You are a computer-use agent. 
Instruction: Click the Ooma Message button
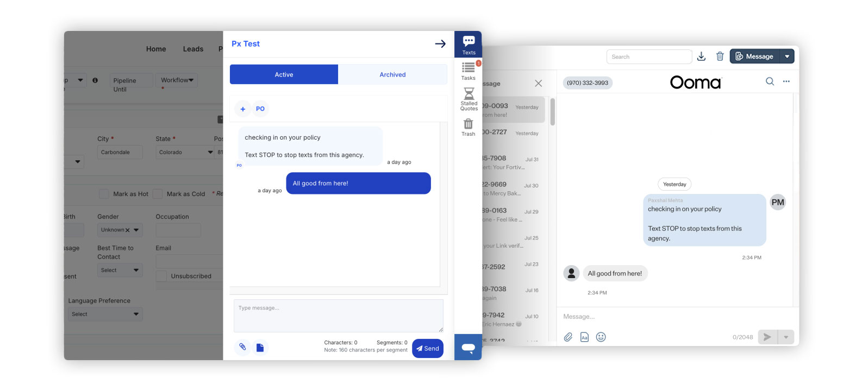[754, 56]
